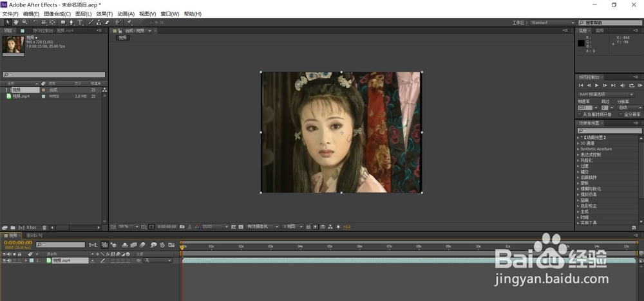Toggle video eye for 视频.mp4 layer
The image size is (644, 301).
click(5, 260)
